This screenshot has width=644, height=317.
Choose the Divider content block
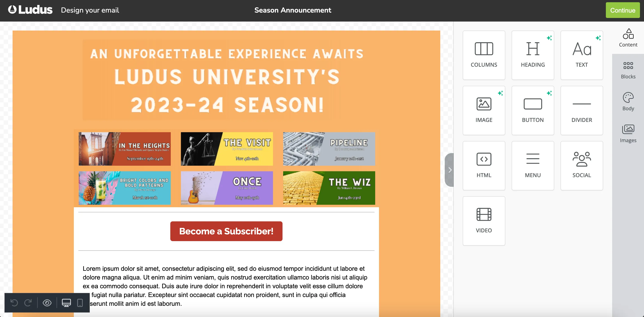[x=581, y=110]
